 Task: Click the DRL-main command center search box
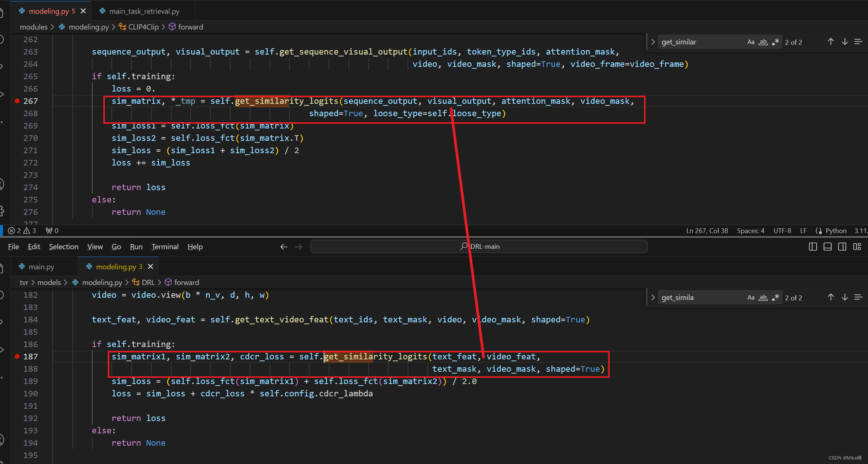[479, 247]
